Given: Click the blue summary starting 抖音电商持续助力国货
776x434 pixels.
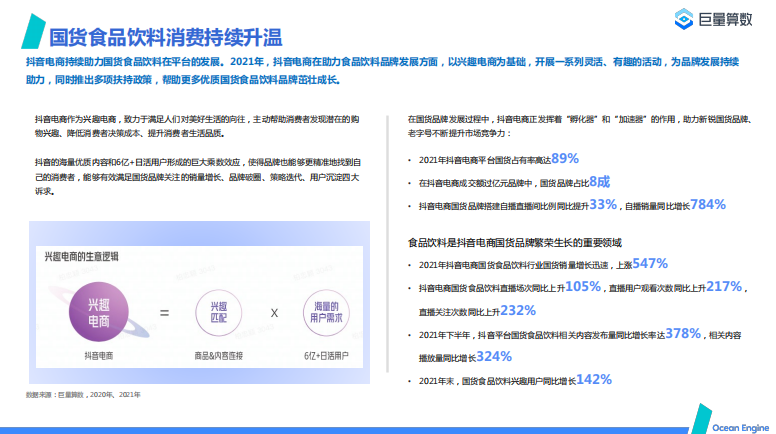Looking at the screenshot, I should point(382,71).
